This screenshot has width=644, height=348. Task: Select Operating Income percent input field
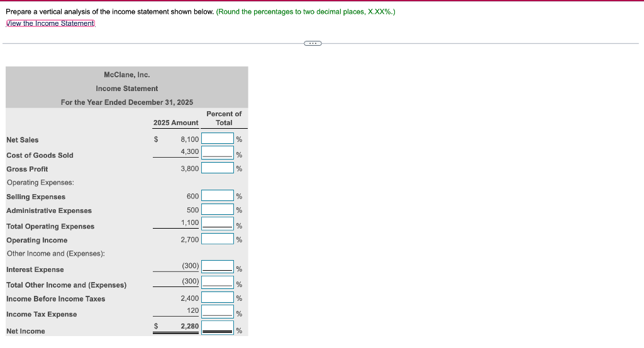[218, 239]
